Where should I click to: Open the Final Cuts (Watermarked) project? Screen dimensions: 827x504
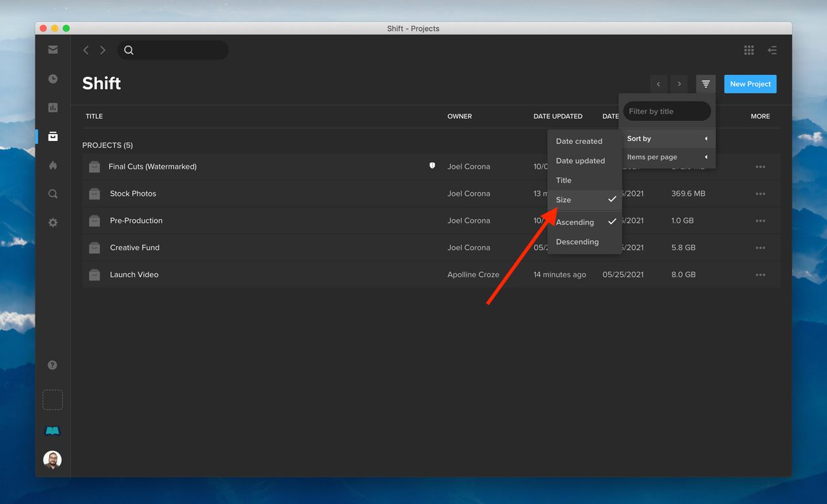tap(152, 167)
